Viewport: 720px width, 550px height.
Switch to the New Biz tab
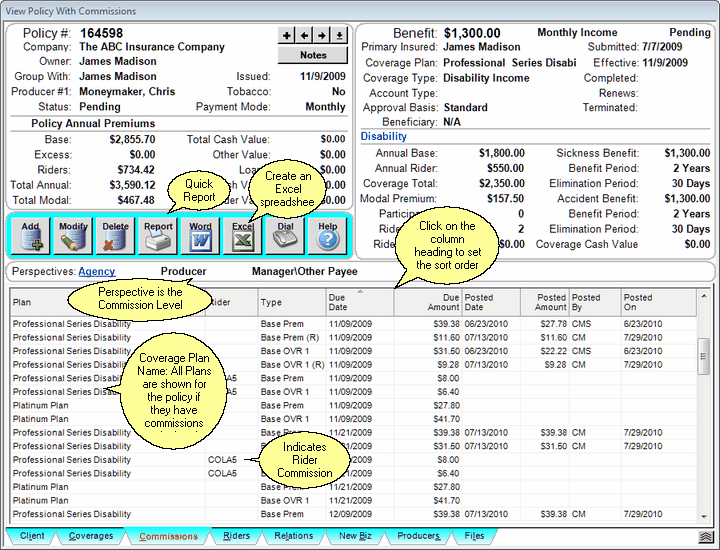355,536
